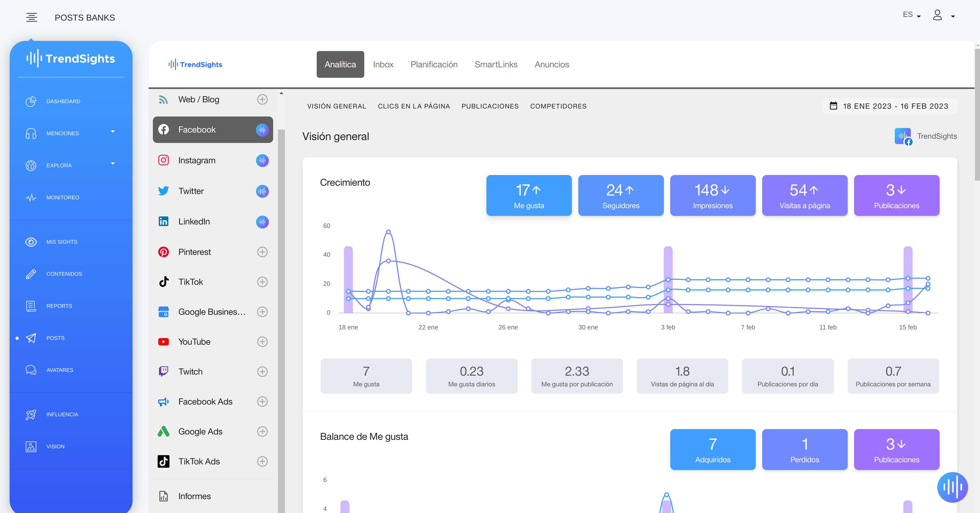This screenshot has width=980, height=513.
Task: Expand the Explora submenu arrow
Action: pos(113,164)
